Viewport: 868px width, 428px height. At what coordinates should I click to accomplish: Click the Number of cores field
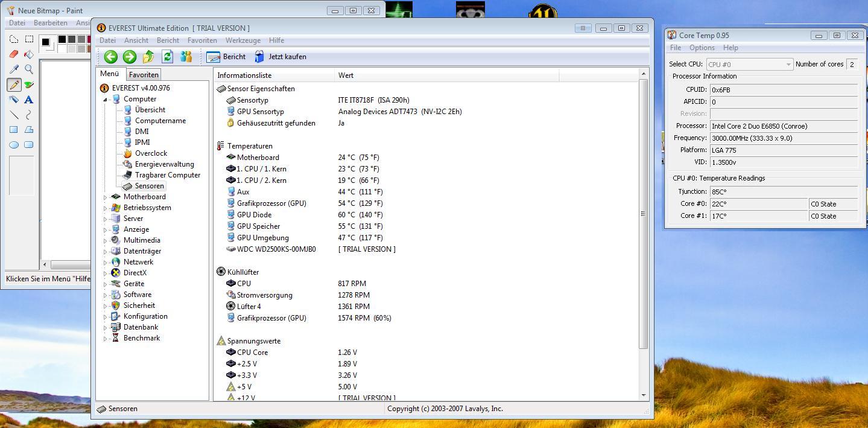[852, 64]
